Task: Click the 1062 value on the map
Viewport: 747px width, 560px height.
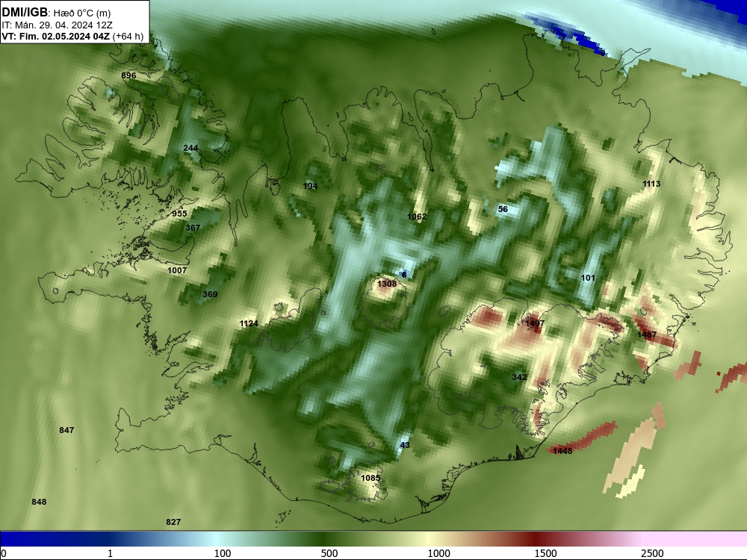Action: (418, 217)
